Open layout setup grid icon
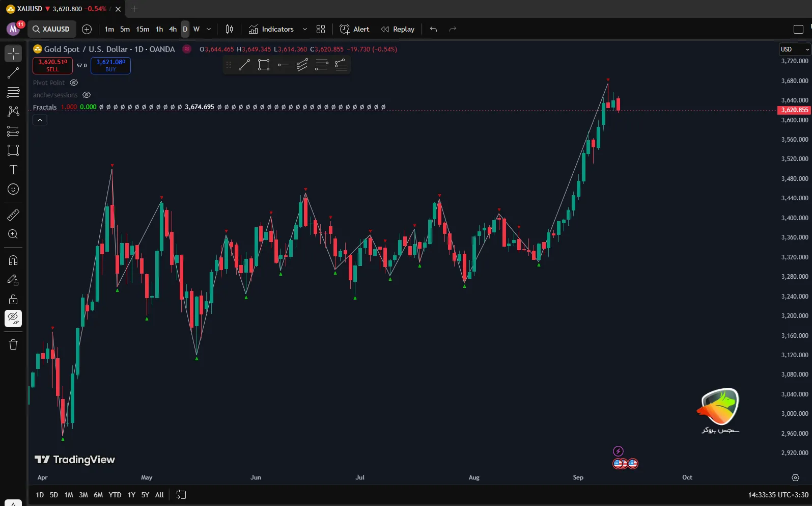Viewport: 812px width, 506px height. pos(321,29)
